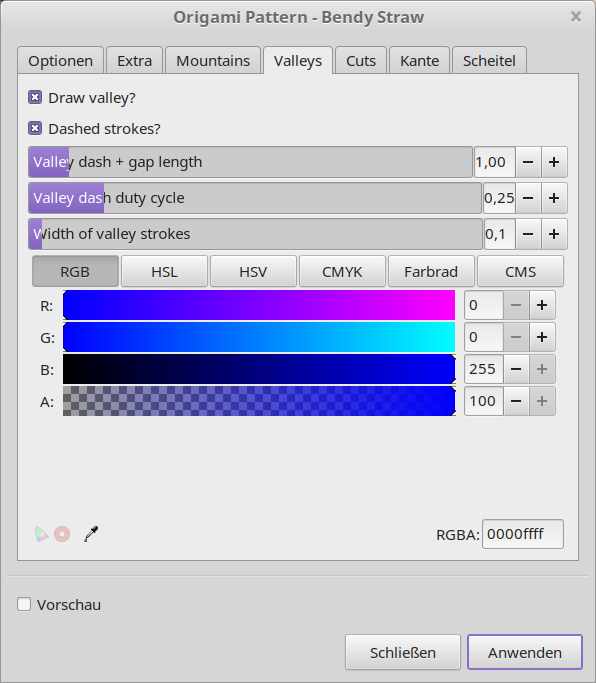
Task: Click the out-of-gamut warning icon
Action: [62, 534]
